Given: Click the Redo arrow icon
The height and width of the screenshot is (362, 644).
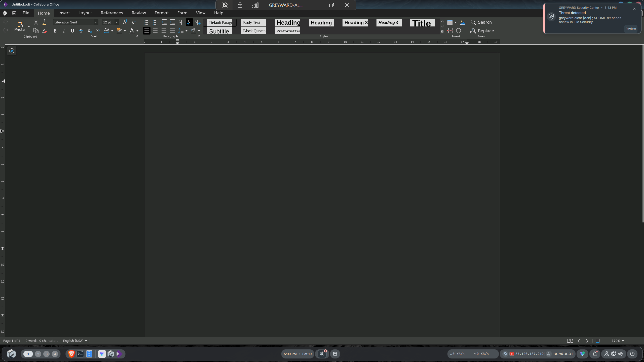Looking at the screenshot, I should tap(5, 31).
